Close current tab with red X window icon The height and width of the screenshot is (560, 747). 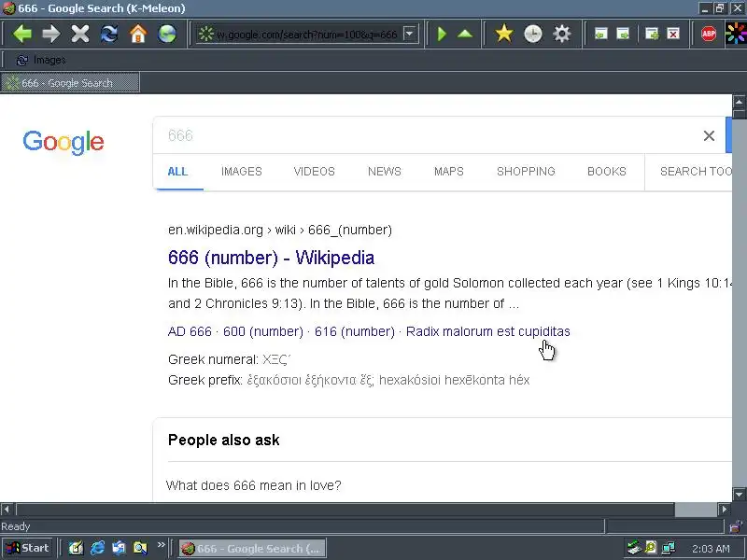coord(673,34)
